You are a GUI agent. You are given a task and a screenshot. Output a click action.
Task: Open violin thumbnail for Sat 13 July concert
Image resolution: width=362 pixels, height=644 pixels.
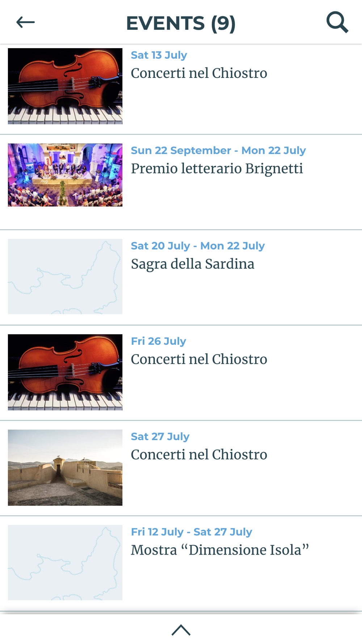[x=65, y=86]
